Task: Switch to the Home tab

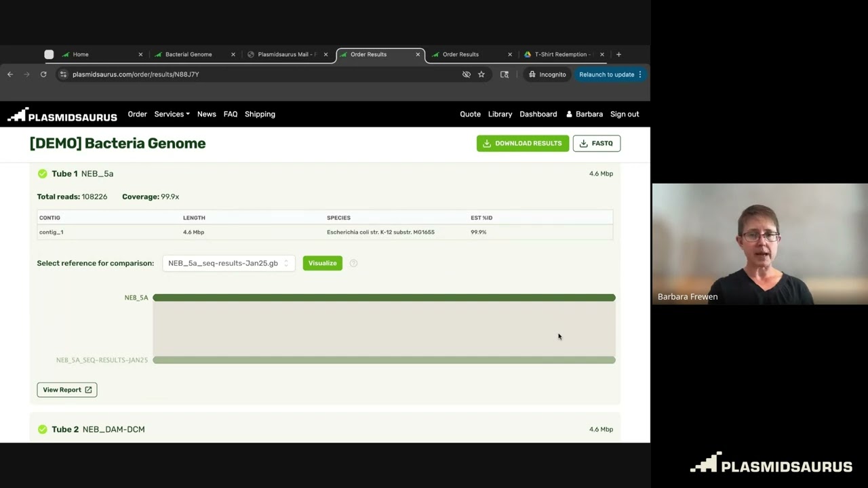Action: click(x=102, y=54)
